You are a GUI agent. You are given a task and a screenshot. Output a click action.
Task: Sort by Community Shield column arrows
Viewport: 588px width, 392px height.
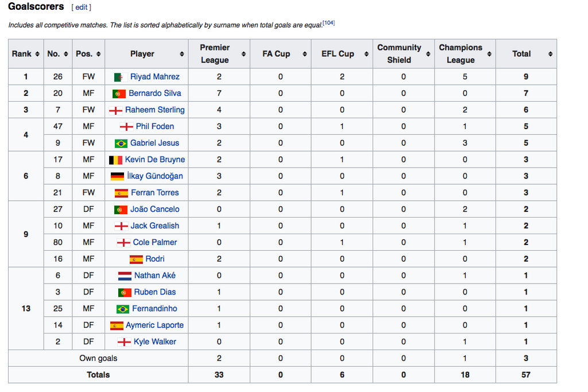(x=428, y=54)
